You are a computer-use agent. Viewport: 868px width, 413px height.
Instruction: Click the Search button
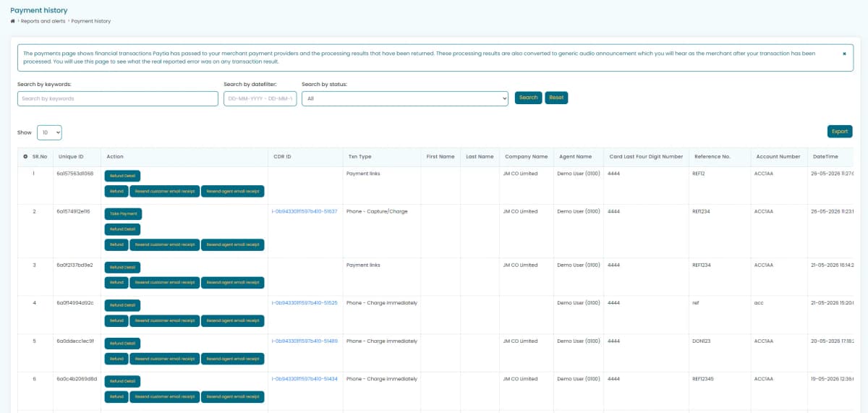pyautogui.click(x=528, y=98)
